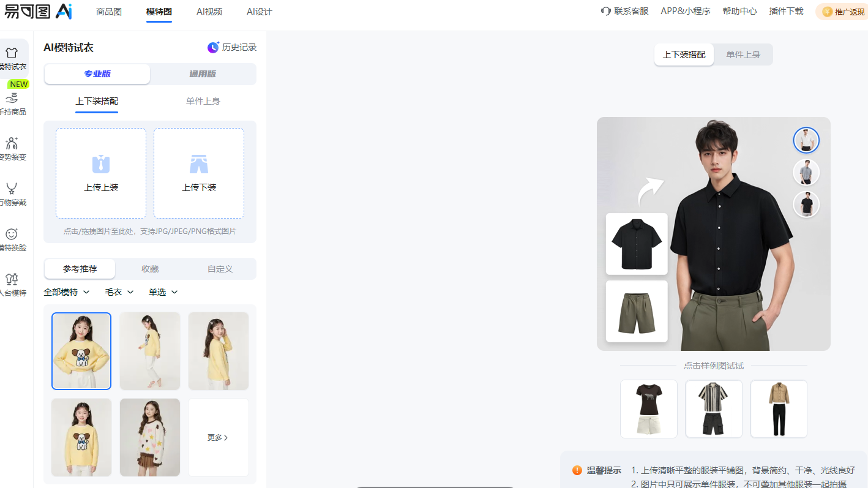Click the 易可图 AI logo
This screenshot has height=488, width=868.
pos(38,10)
